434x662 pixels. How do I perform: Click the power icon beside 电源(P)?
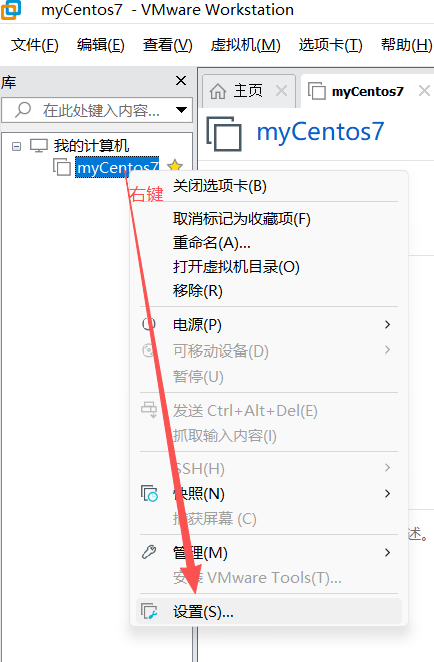pyautogui.click(x=149, y=324)
